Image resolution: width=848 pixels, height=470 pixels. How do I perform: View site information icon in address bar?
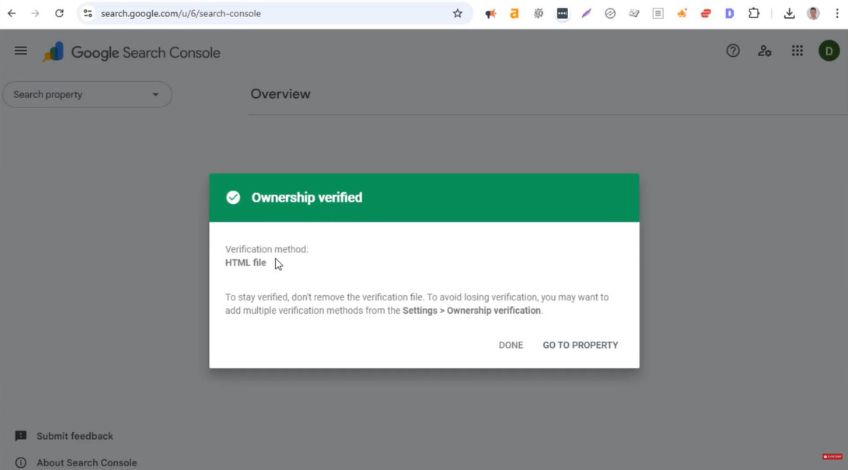88,14
